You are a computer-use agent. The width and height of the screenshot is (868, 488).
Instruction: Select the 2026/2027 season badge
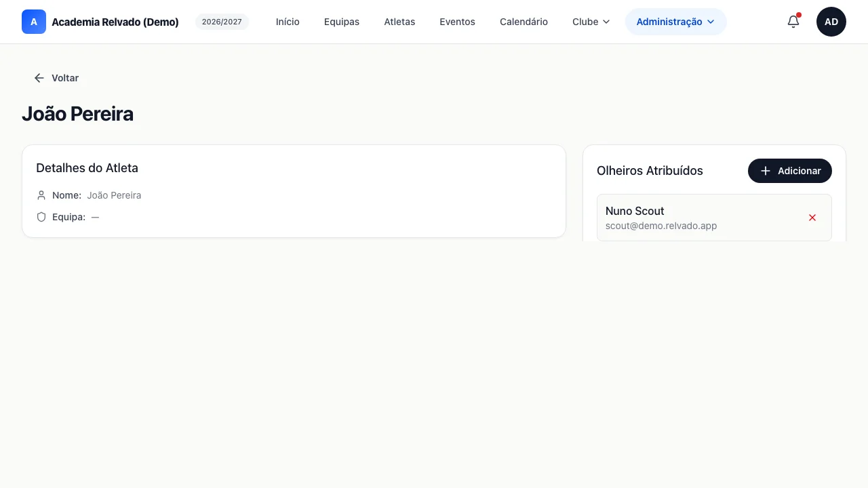click(222, 22)
